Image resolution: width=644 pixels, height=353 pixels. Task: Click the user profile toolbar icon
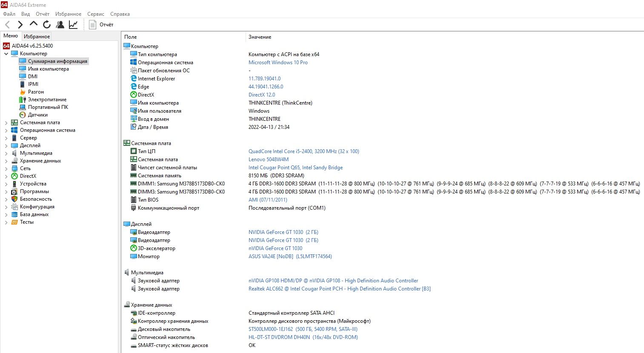60,25
